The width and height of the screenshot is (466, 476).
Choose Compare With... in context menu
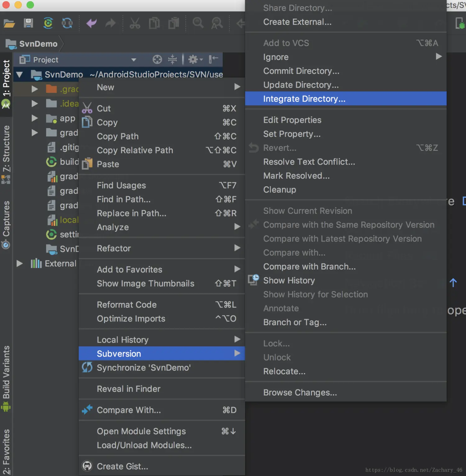(x=162, y=410)
